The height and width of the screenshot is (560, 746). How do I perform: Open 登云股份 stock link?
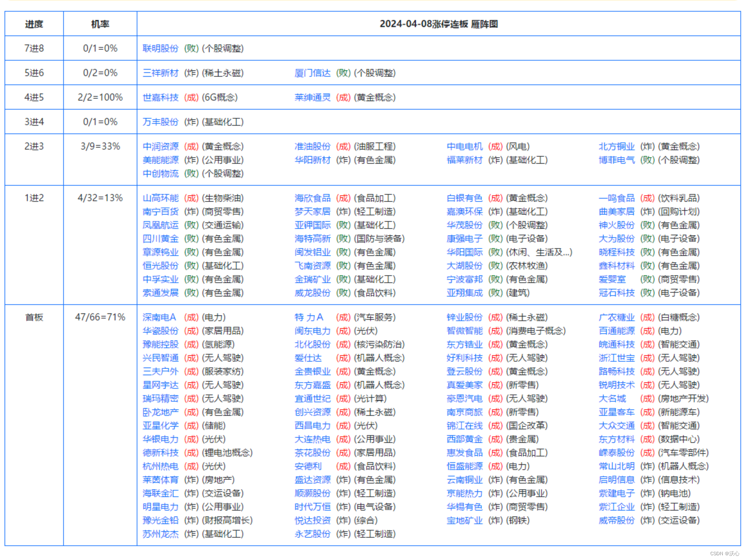click(465, 371)
